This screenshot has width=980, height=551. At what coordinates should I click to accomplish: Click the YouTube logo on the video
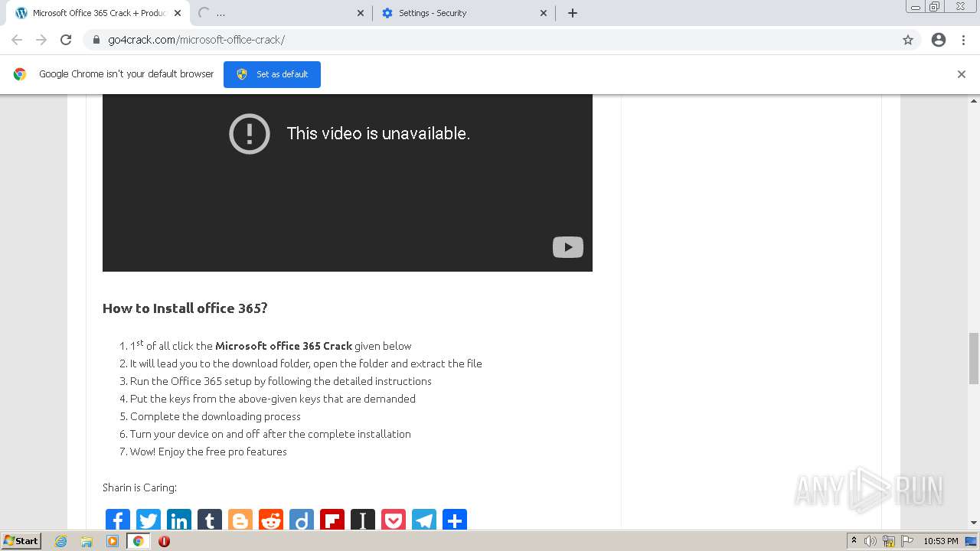[x=568, y=247]
